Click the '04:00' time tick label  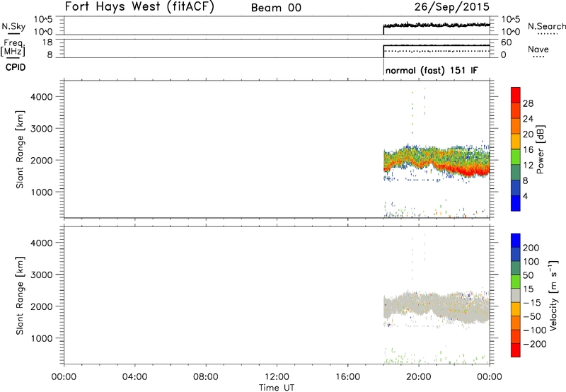pyautogui.click(x=134, y=377)
